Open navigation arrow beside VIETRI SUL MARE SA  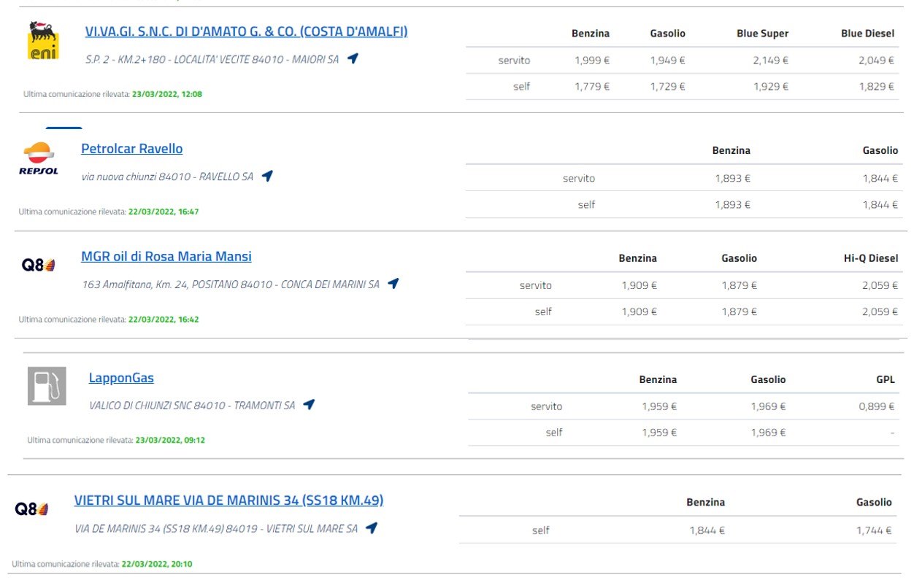coord(372,527)
